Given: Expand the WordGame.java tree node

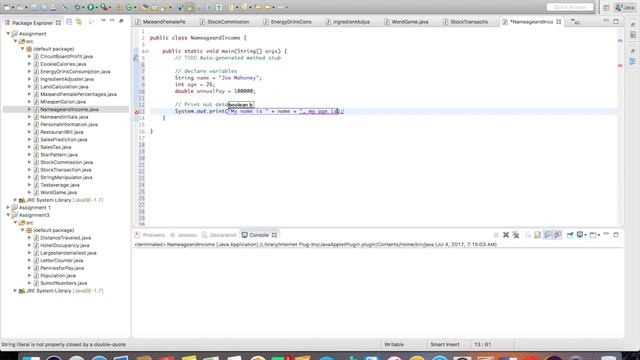Looking at the screenshot, I should coord(29,192).
